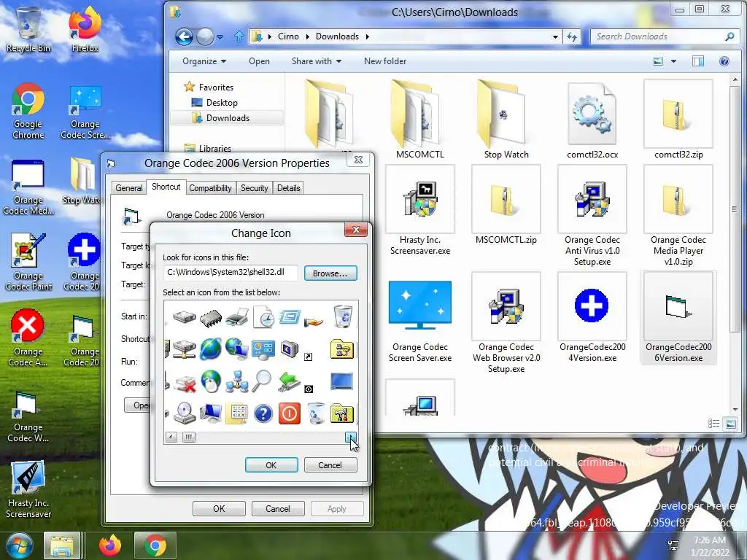747x560 pixels.
Task: Confirm with OK in Change Icon dialog
Action: click(x=271, y=464)
